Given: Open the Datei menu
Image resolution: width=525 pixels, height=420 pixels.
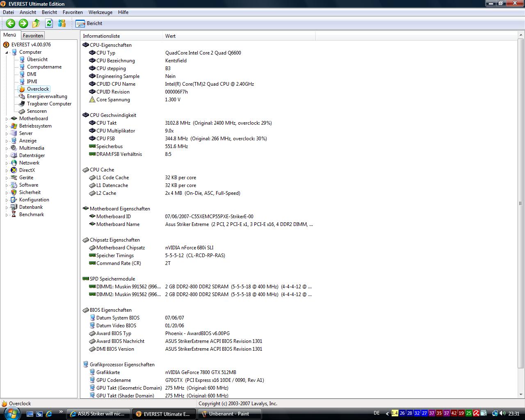Looking at the screenshot, I should (8, 12).
